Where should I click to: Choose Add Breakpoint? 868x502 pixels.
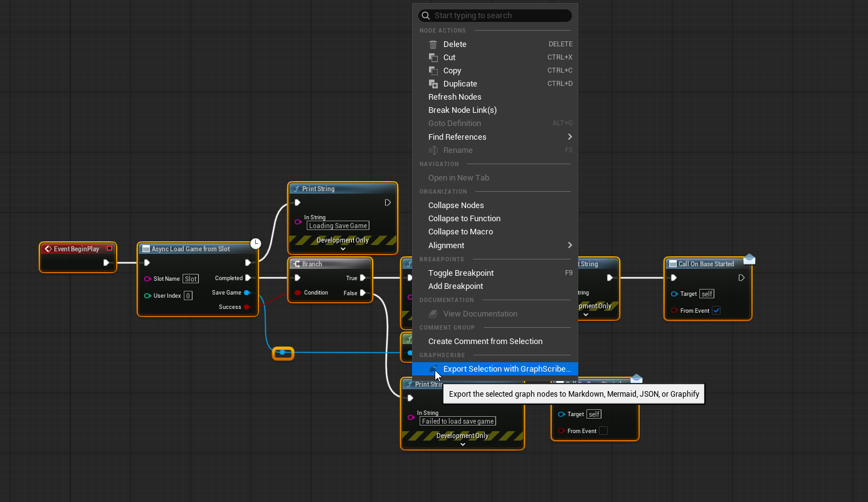(x=495, y=286)
